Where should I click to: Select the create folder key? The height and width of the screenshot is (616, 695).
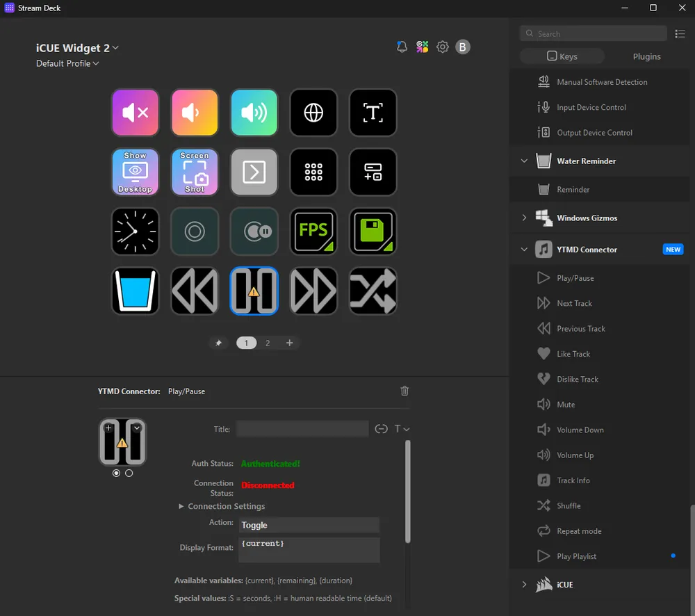coord(373,172)
